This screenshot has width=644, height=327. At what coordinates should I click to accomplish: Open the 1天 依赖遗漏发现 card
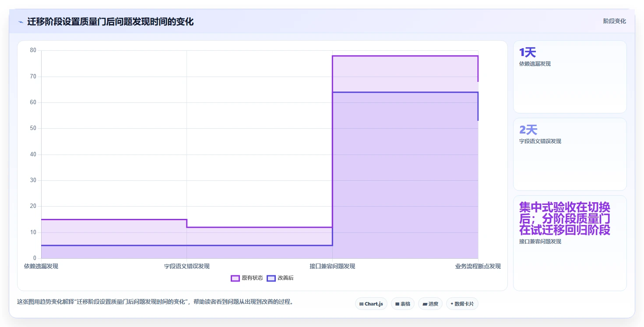click(570, 77)
